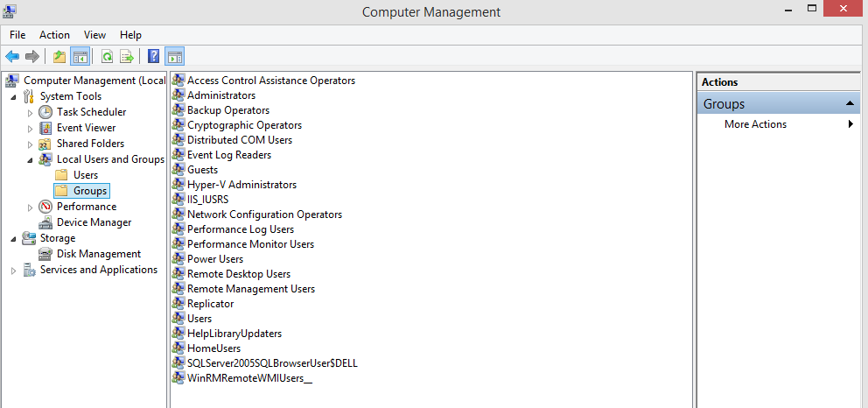Open Help using the question mark icon
Image resolution: width=868 pixels, height=408 pixels.
pos(154,56)
